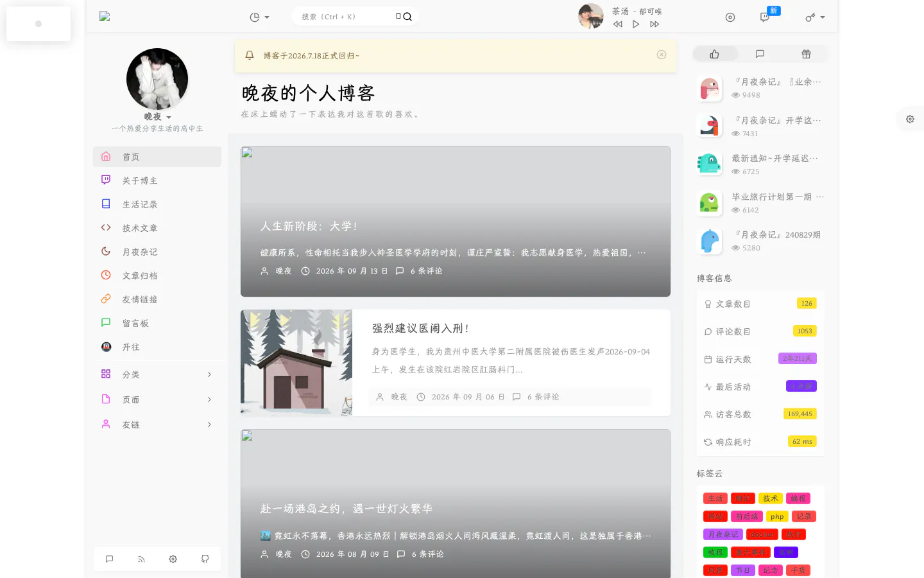This screenshot has width=924, height=578.
Task: Open 关于博主 page
Action: (157, 180)
